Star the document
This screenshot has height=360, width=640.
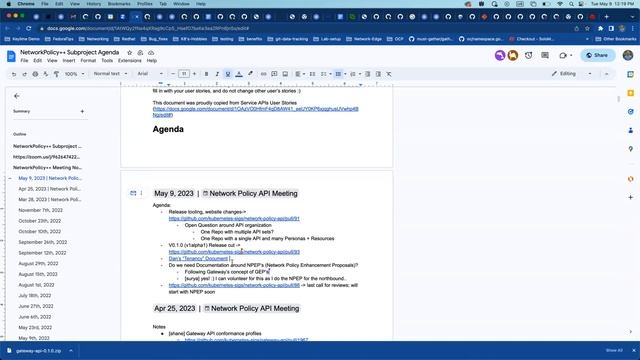[129, 53]
